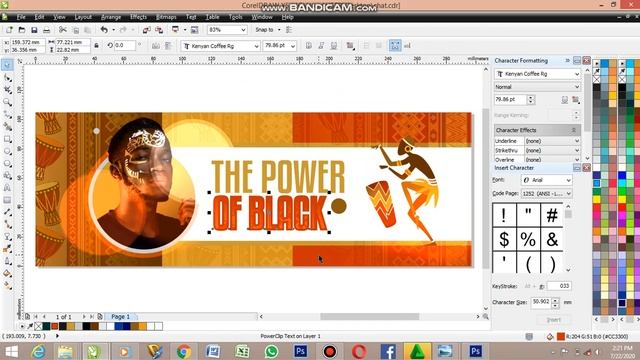The height and width of the screenshot is (360, 640).
Task: Collapse the Character Effects section
Action: [x=573, y=130]
